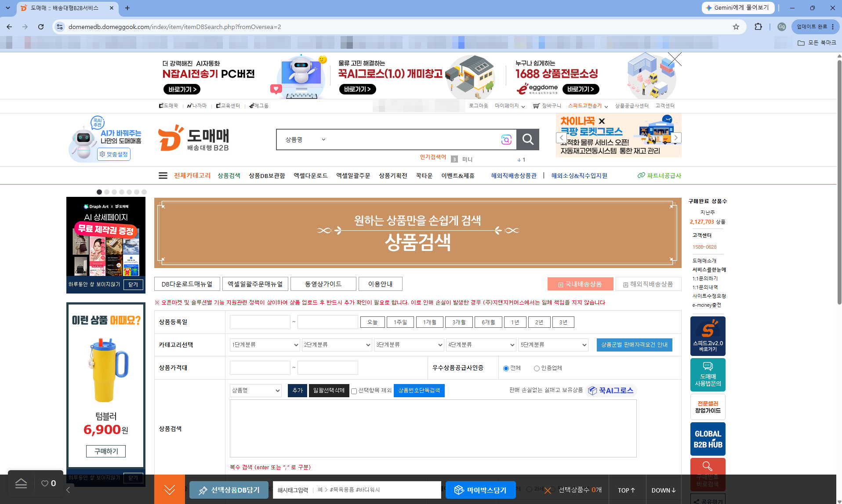Click 선택상품DB담기 button

(229, 490)
